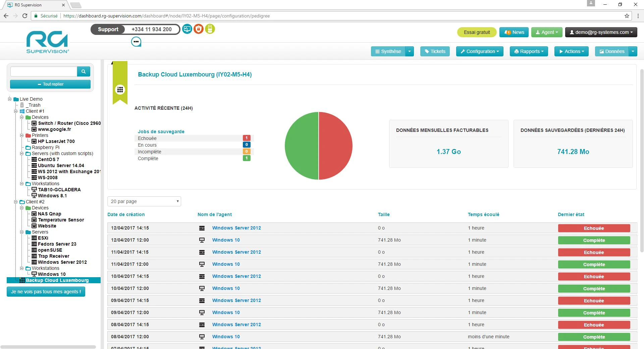Open the Rapports menu

pyautogui.click(x=529, y=51)
